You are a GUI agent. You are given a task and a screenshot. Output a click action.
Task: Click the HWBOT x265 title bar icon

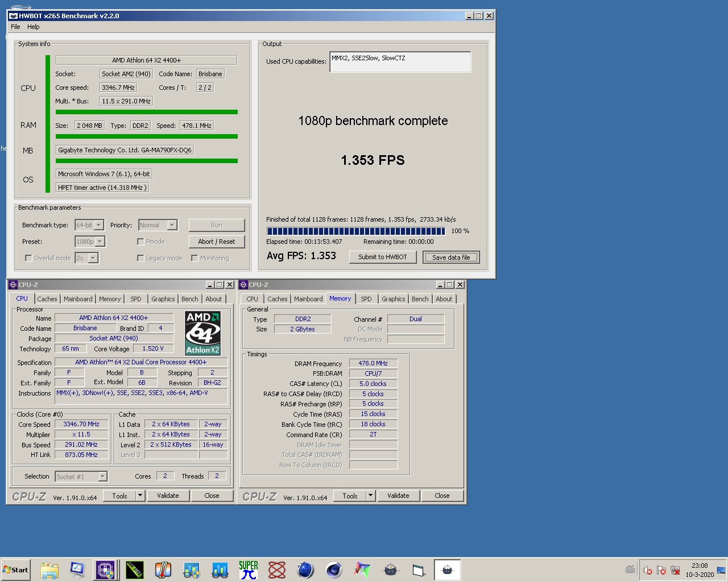point(13,16)
